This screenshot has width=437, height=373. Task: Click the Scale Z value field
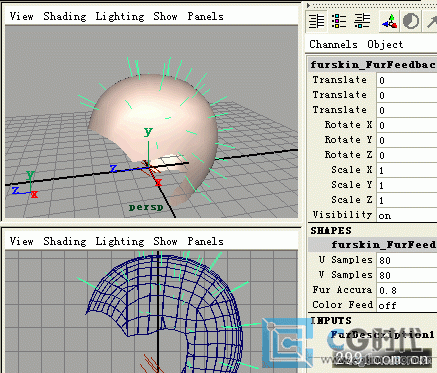[x=407, y=200]
